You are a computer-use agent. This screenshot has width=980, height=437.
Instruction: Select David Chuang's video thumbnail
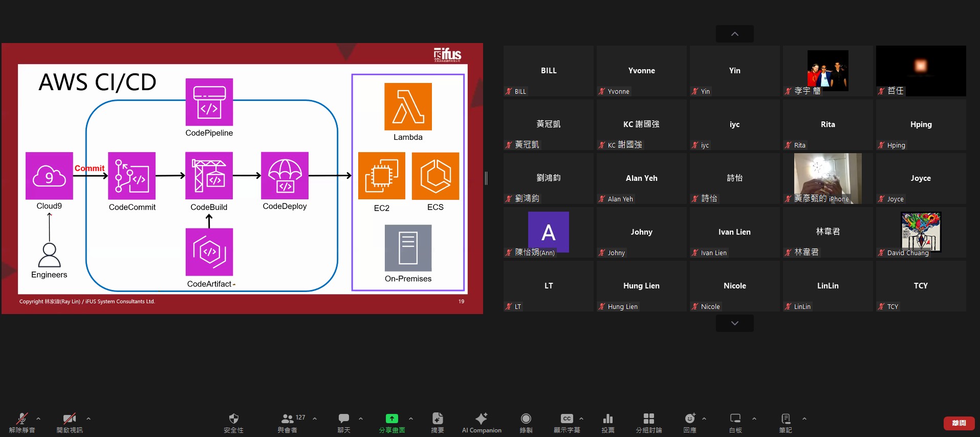921,232
